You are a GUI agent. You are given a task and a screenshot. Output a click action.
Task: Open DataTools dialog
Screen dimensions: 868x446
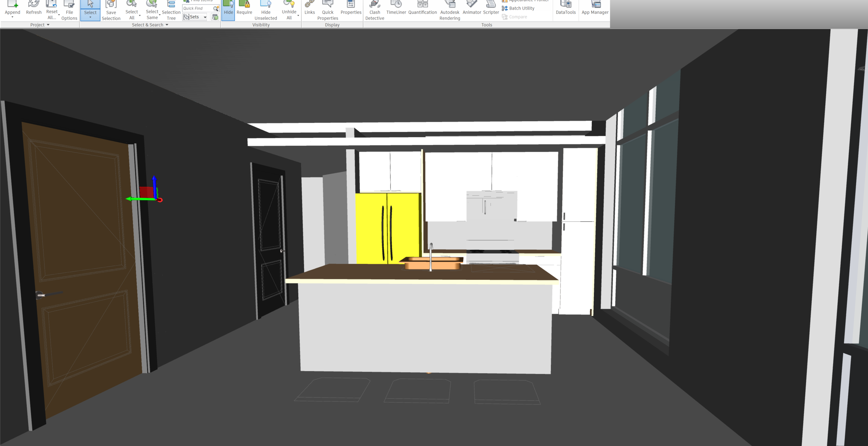pos(565,9)
